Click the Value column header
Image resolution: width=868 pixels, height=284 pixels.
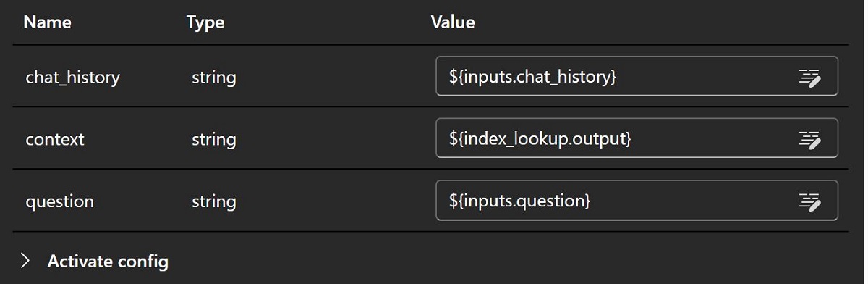[453, 22]
